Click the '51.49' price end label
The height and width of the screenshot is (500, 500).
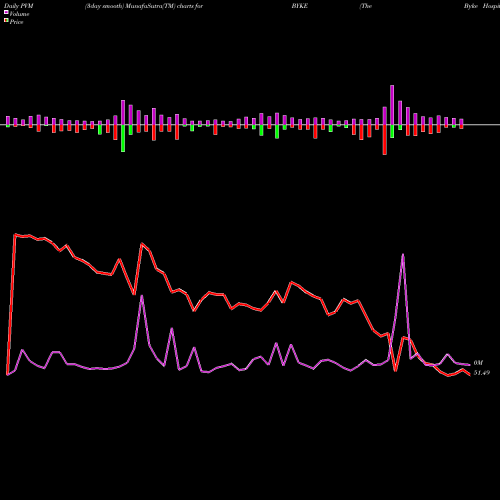pos(482,373)
